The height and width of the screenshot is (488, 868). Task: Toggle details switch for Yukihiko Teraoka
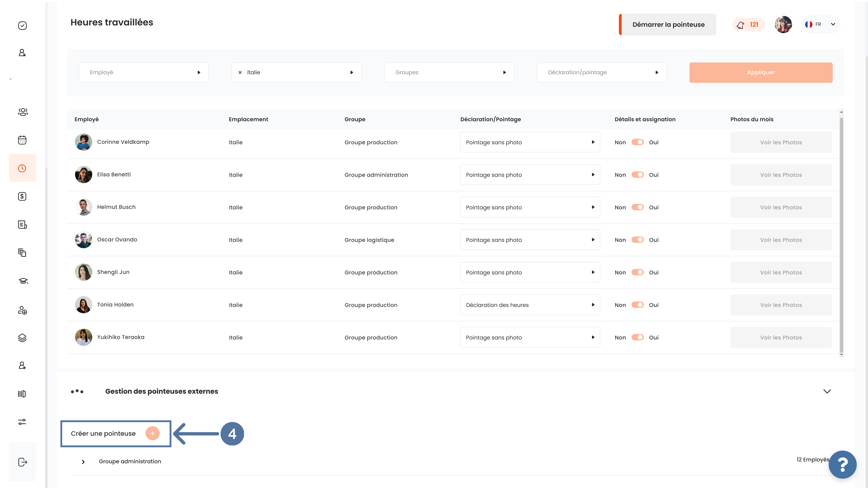point(638,337)
